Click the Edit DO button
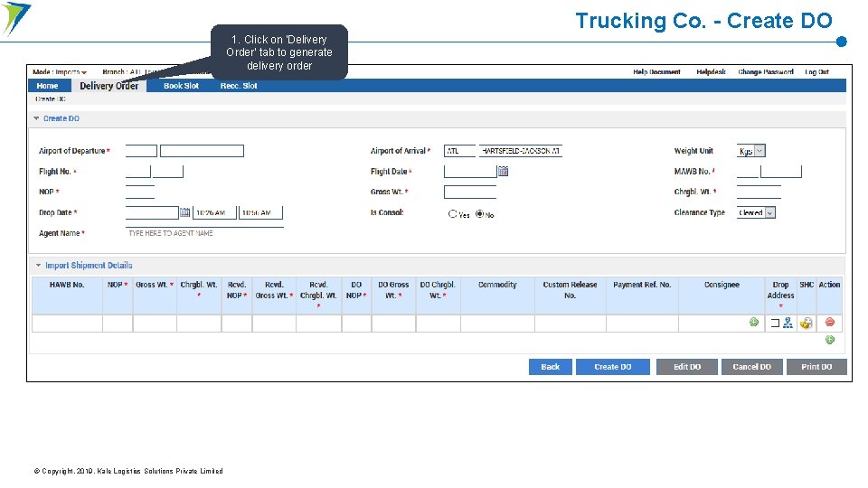The height and width of the screenshot is (488, 868). pyautogui.click(x=687, y=367)
